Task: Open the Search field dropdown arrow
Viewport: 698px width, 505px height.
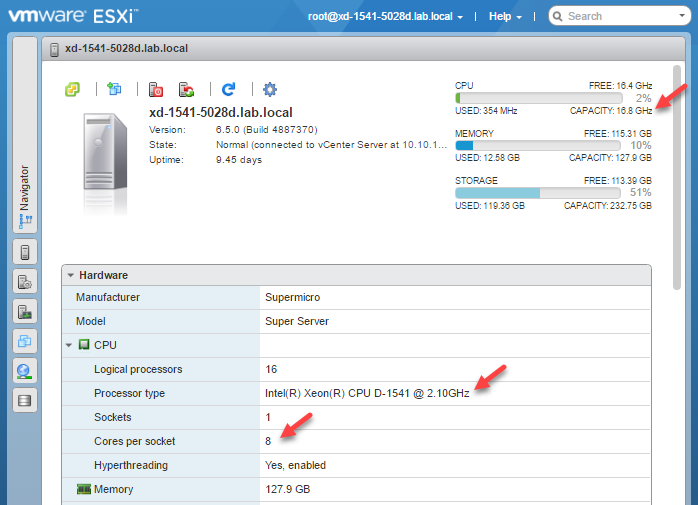Action: (x=682, y=16)
